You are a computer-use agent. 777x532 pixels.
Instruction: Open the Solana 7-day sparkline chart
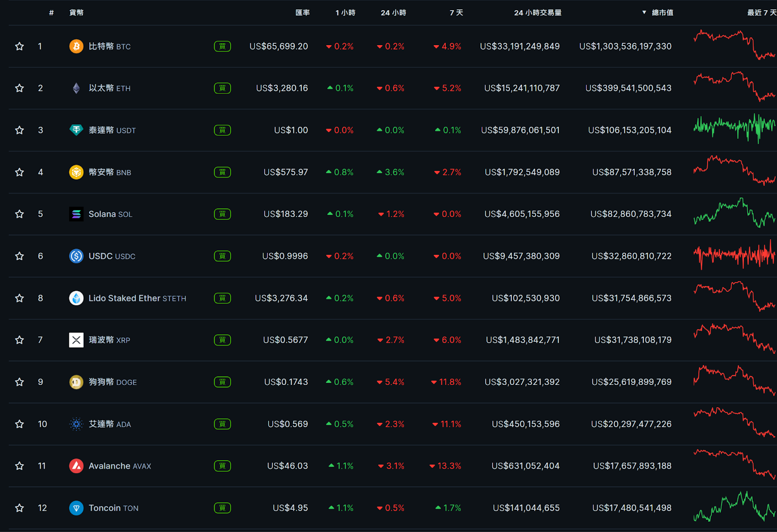[x=734, y=213]
